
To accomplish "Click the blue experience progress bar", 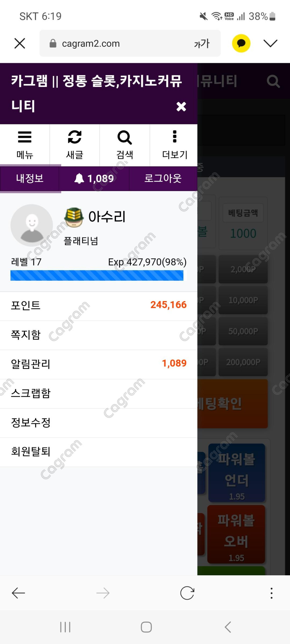I will coord(97,275).
